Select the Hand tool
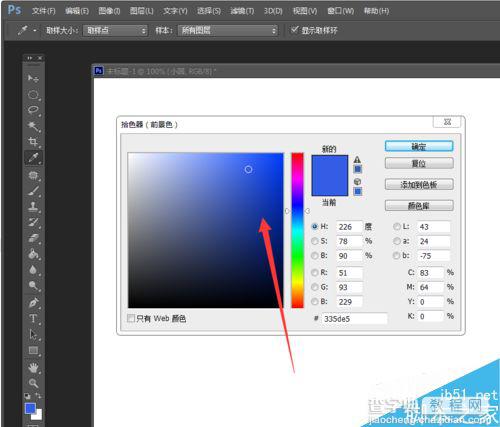Viewport: 500px width, 427px height. (x=33, y=368)
